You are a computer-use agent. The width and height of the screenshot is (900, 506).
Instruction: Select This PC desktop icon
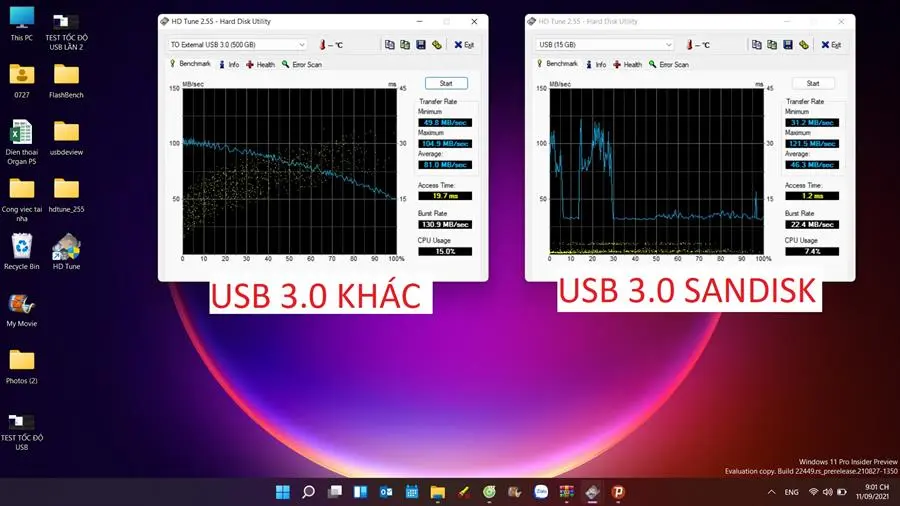21,24
